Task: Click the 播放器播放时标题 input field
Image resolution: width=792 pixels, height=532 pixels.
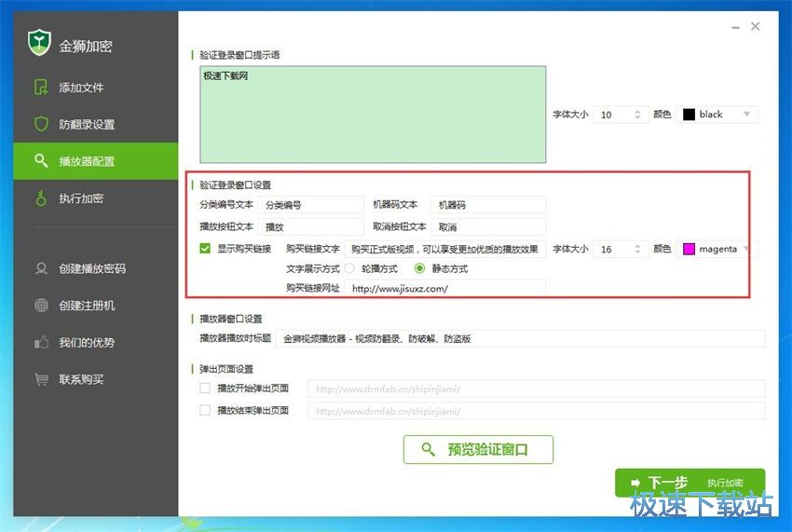Action: coord(520,338)
